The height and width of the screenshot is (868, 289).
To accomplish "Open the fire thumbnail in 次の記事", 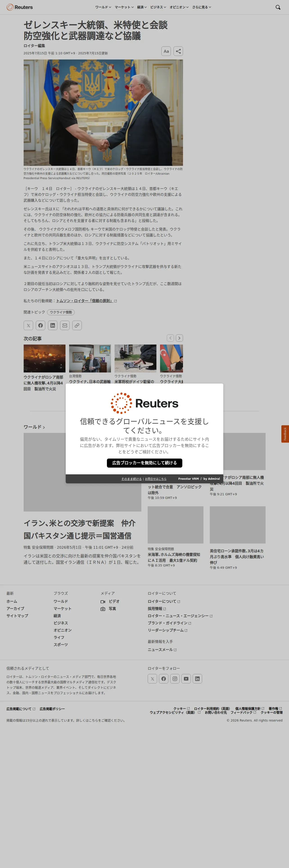I will point(44,359).
